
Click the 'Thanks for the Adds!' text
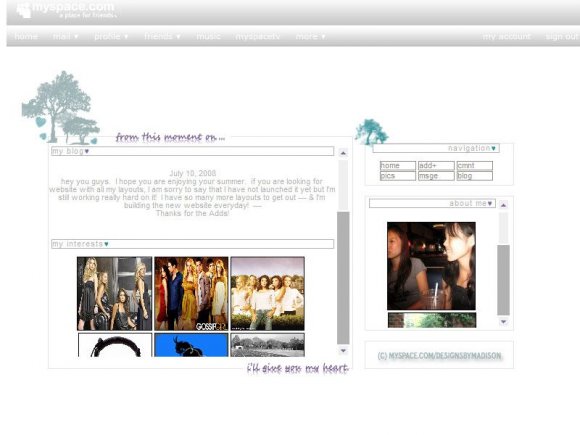193,213
